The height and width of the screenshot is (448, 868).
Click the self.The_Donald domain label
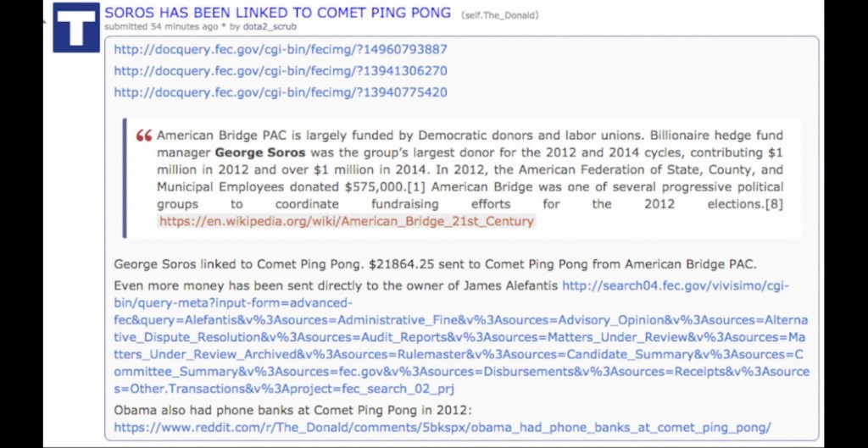click(500, 15)
